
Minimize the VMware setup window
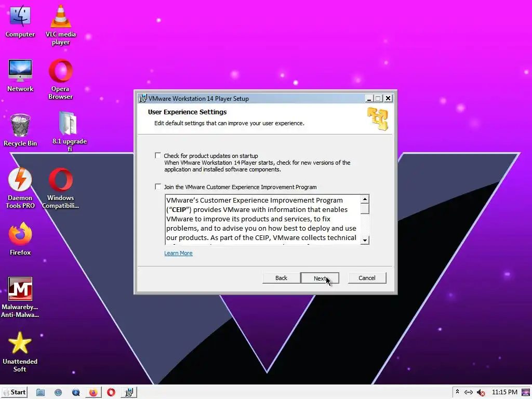point(369,98)
